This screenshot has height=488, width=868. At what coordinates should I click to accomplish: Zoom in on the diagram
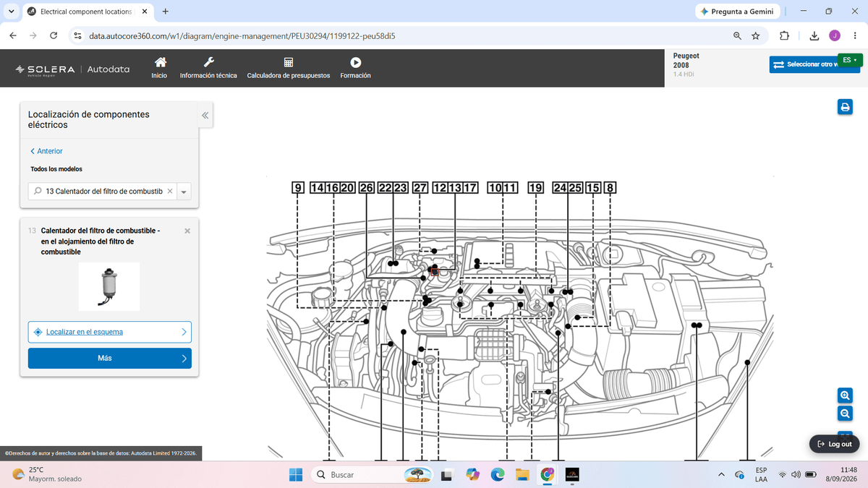point(844,395)
